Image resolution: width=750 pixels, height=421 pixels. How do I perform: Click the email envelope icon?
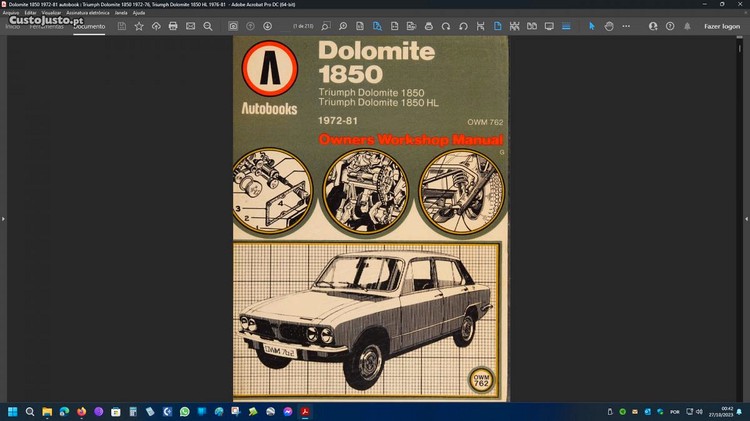[x=190, y=26]
